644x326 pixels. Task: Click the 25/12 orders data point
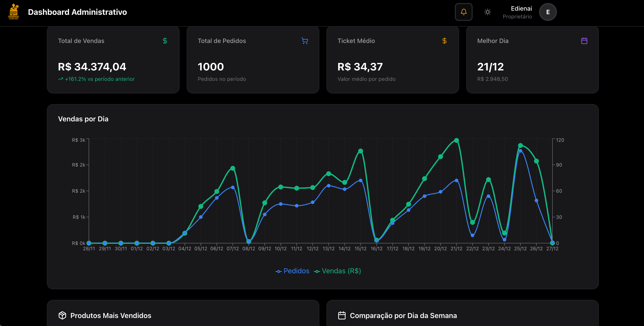[x=520, y=151]
